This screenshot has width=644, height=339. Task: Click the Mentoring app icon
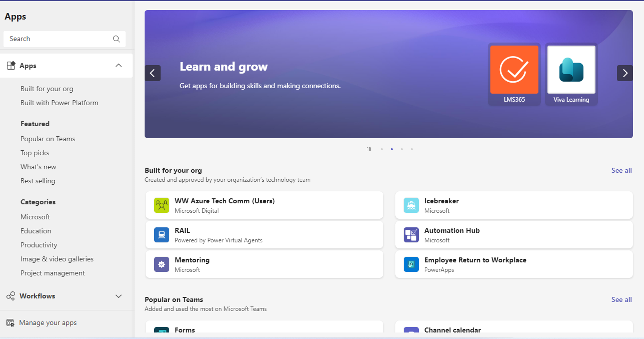click(x=162, y=264)
